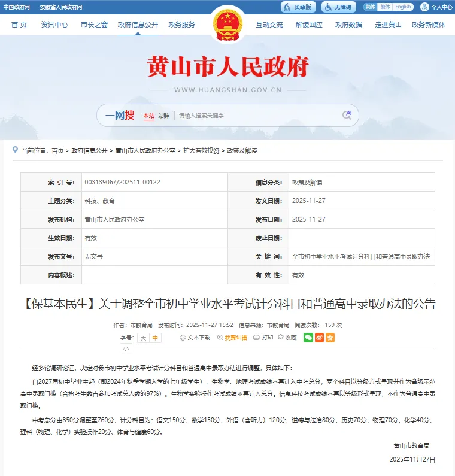
Task: Open the 无障碍 accessibility mode
Action: click(339, 7)
